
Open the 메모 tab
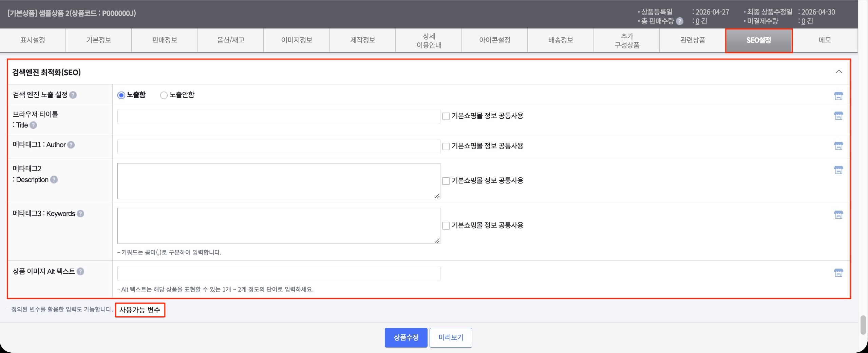click(x=825, y=40)
